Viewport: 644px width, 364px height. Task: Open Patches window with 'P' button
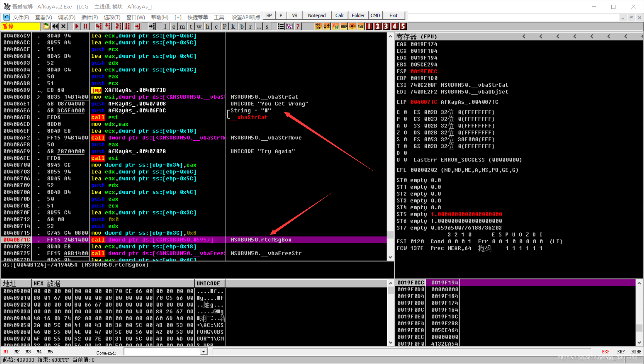tap(225, 27)
